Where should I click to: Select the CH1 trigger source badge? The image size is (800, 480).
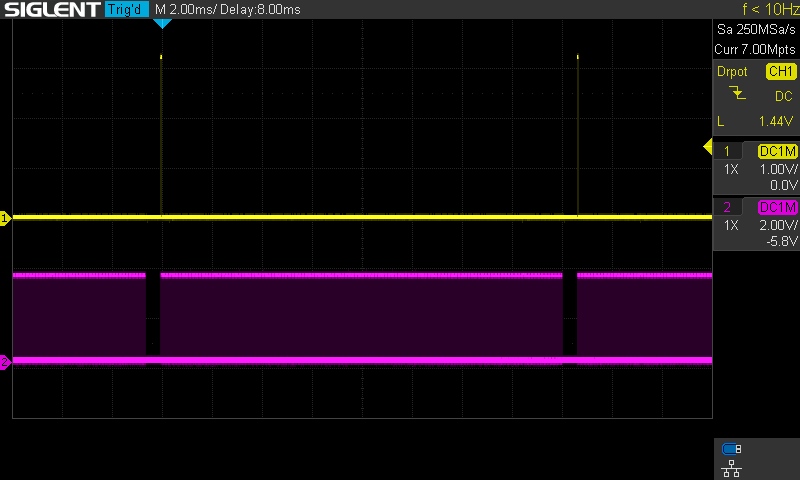pos(781,71)
